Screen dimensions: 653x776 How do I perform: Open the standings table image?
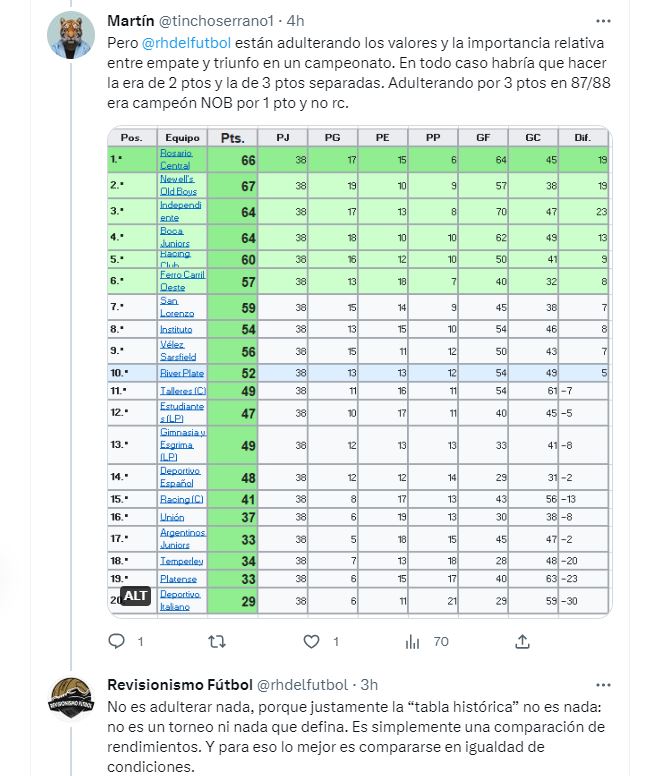[359, 372]
